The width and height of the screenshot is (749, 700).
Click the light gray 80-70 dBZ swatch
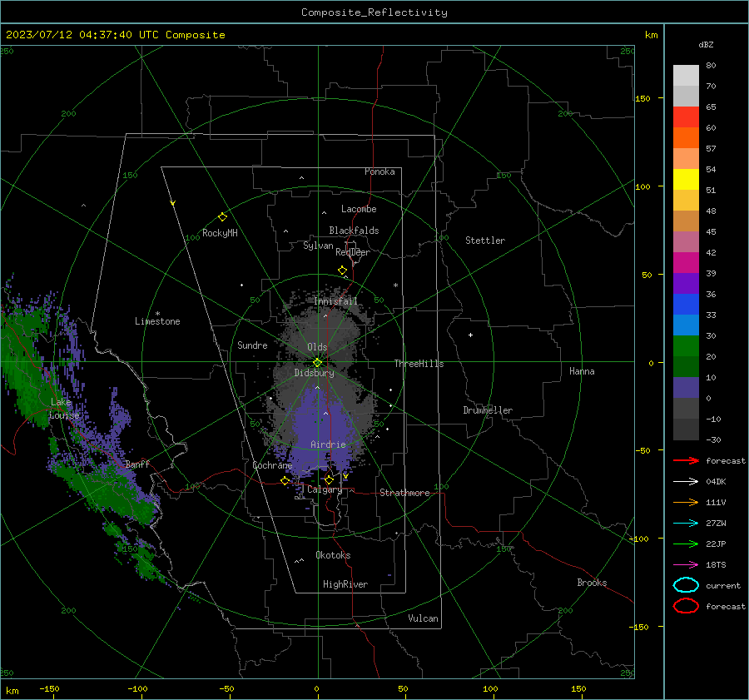tap(686, 75)
